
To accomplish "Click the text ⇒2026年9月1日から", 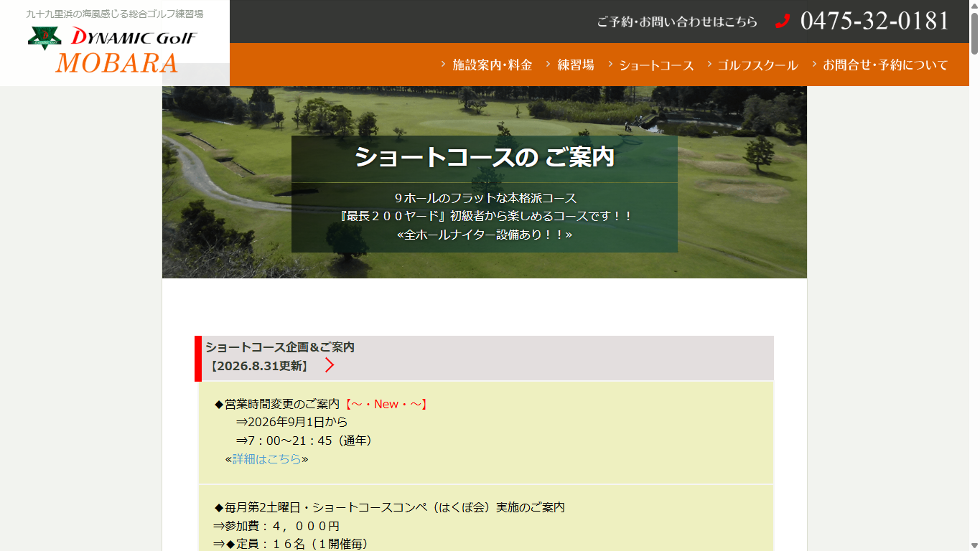I will point(291,422).
